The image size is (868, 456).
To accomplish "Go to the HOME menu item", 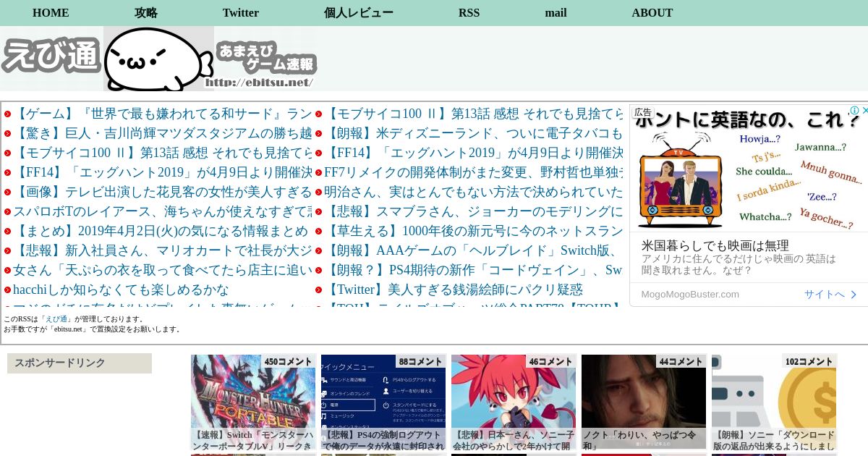I will 51,13.
